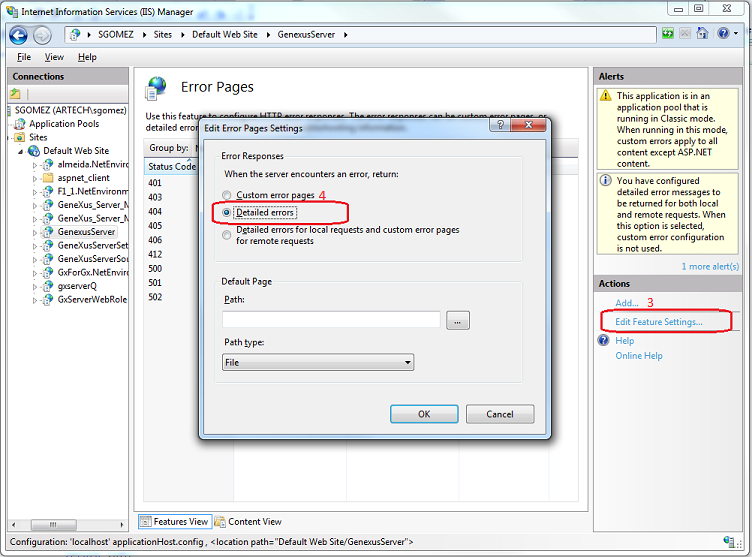The image size is (752, 557).
Task: Select the Default Web Site globe icon
Action: pyautogui.click(x=34, y=151)
